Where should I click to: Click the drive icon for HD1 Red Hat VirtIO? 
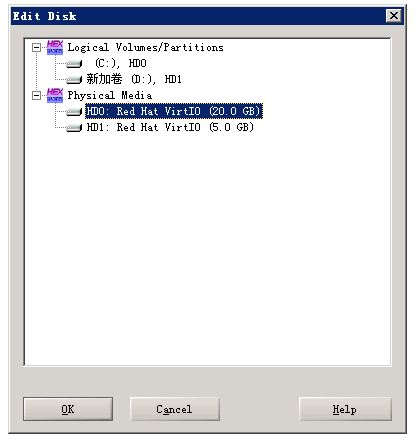click(x=74, y=127)
